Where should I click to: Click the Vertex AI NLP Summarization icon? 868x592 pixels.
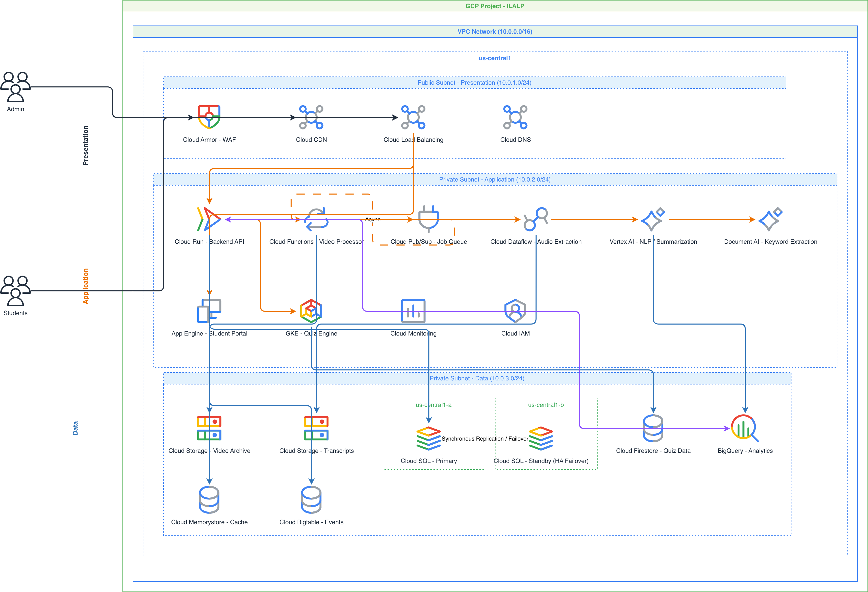[x=653, y=220]
